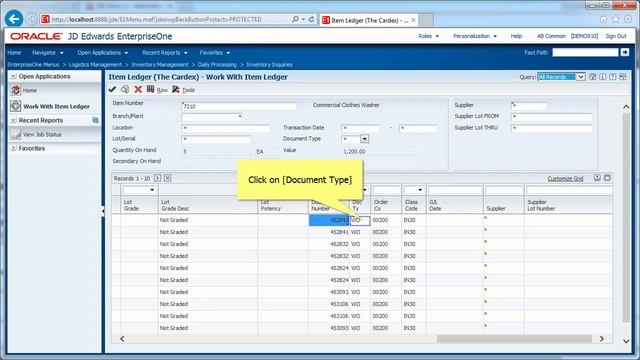The image size is (640, 360).
Task: Expand the Favorites section in sidebar
Action: tap(13, 148)
